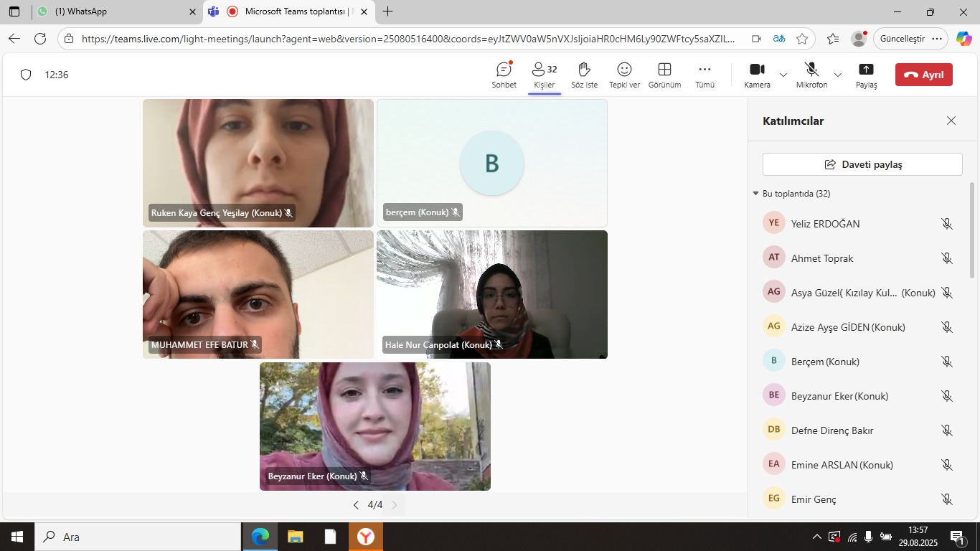The height and width of the screenshot is (551, 980).
Task: Switch to the WhatsApp browser tab
Action: click(108, 11)
